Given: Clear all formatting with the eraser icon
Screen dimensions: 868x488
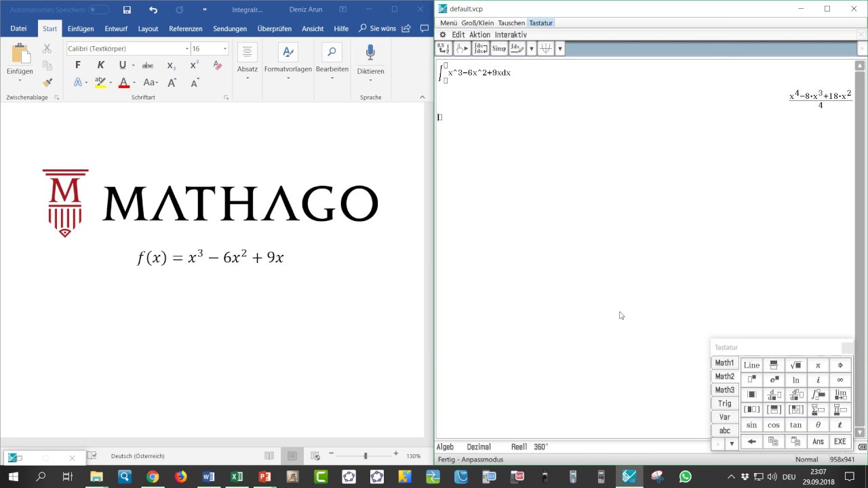Looking at the screenshot, I should pos(218,65).
